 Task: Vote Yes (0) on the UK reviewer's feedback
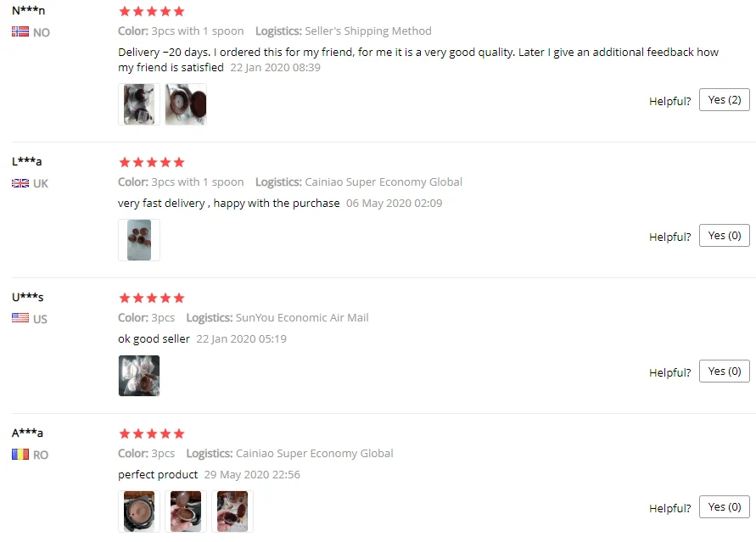tap(724, 236)
